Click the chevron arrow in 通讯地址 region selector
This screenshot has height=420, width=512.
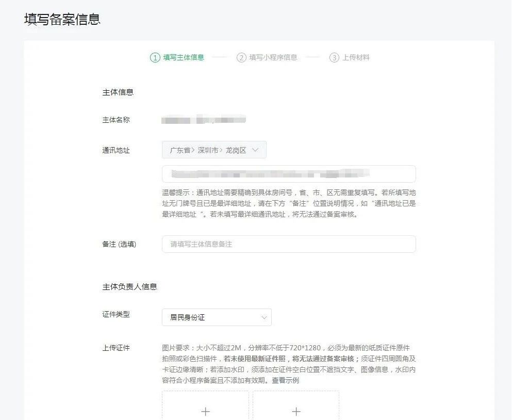(256, 150)
